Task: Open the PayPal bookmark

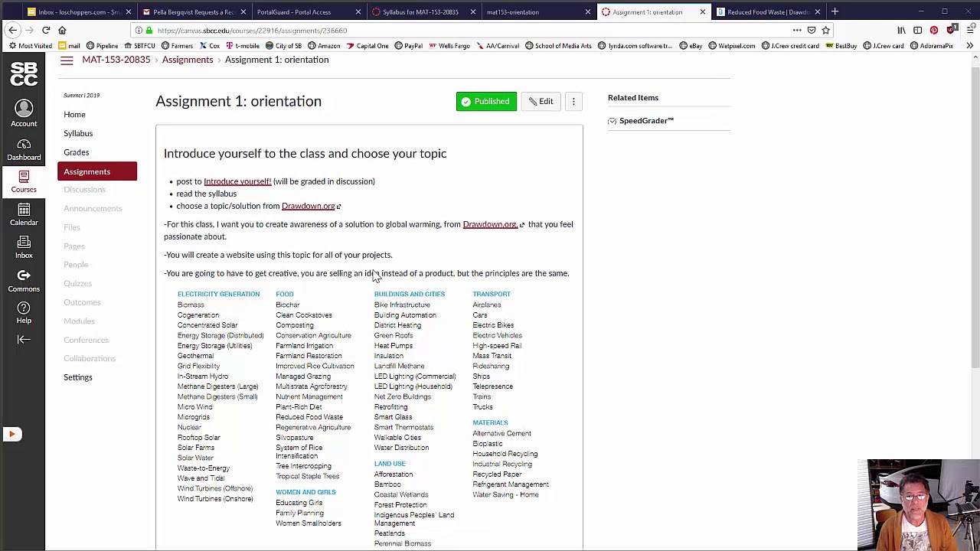Action: coord(408,46)
